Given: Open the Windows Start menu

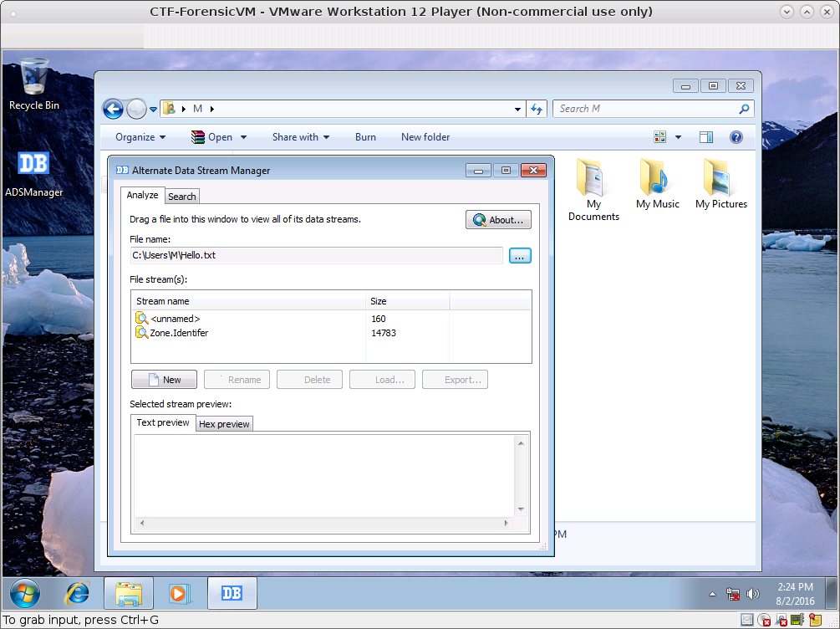Looking at the screenshot, I should point(24,594).
